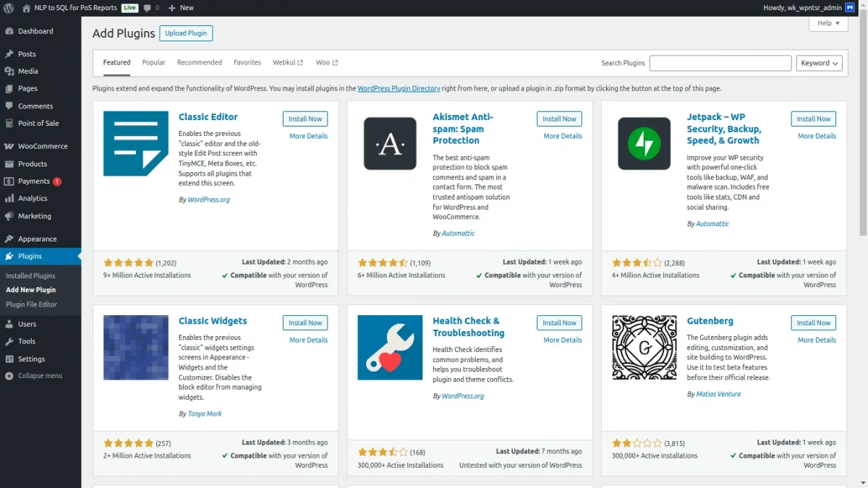Click the Classic Widgets thumbnail
868x488 pixels.
click(136, 348)
